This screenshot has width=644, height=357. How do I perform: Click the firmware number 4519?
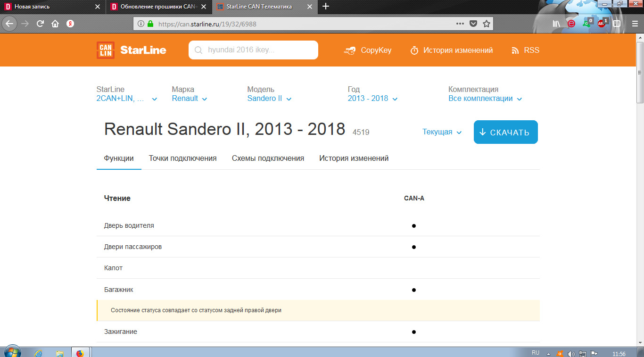[x=361, y=133]
